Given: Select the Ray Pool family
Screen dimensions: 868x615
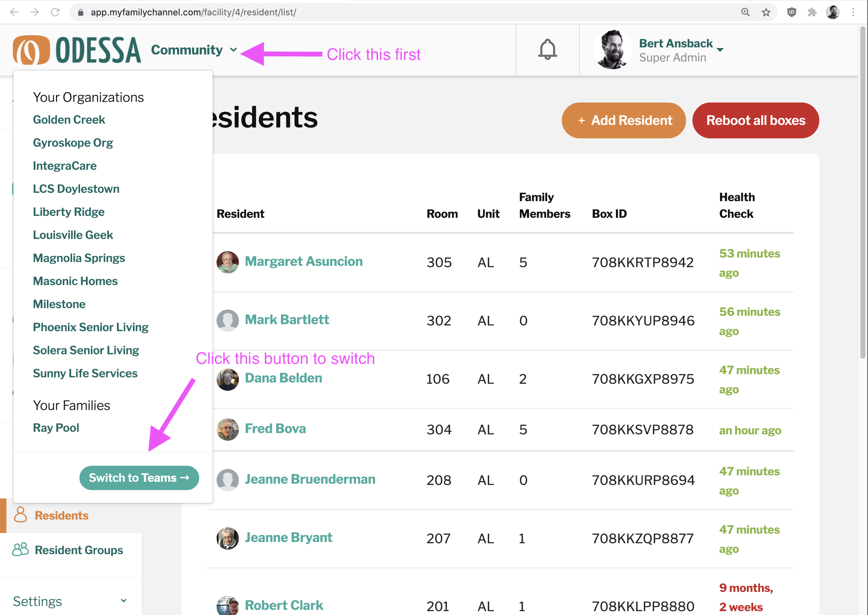Looking at the screenshot, I should pos(56,428).
